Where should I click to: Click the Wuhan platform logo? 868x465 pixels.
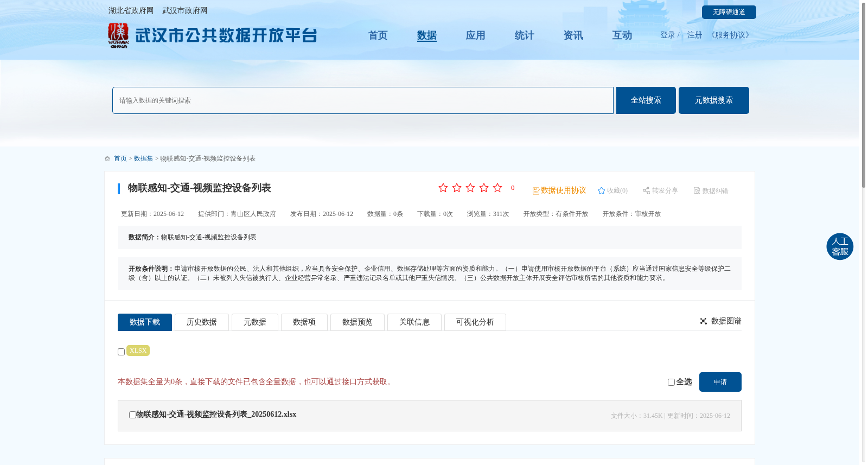pos(212,36)
